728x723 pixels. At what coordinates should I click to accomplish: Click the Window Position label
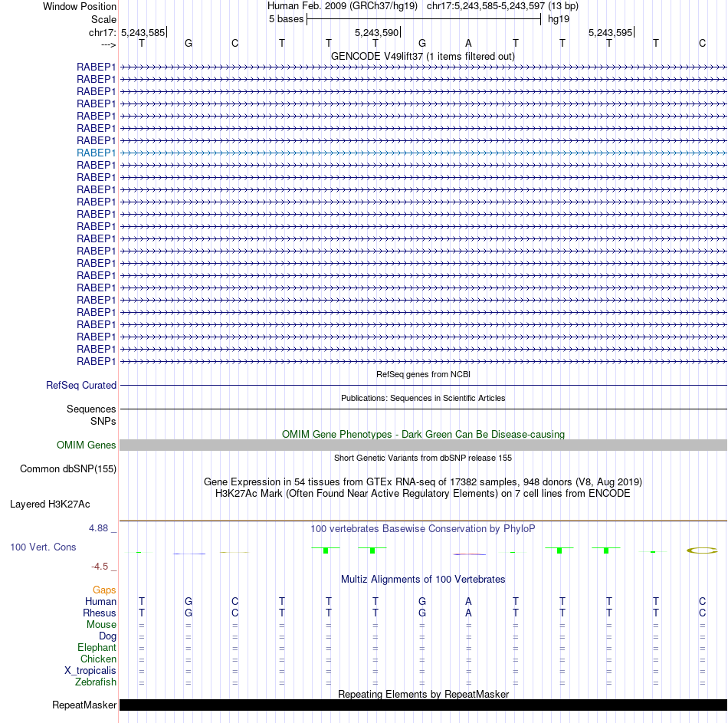80,6
